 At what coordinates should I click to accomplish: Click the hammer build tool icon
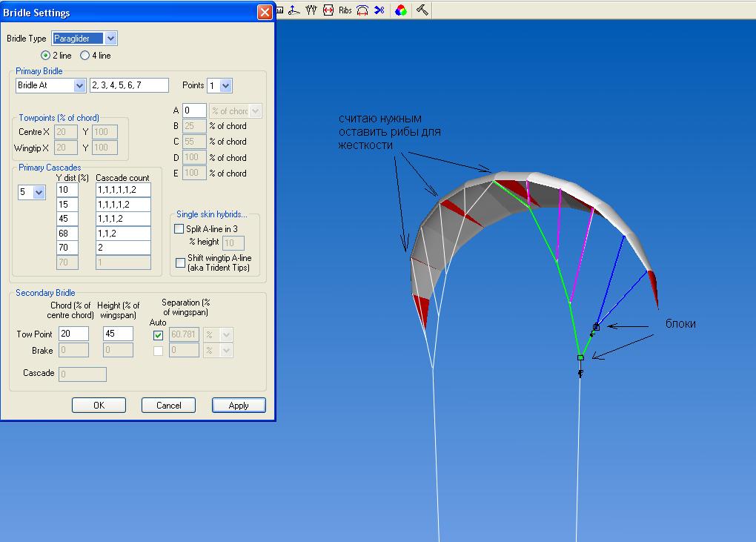click(422, 10)
